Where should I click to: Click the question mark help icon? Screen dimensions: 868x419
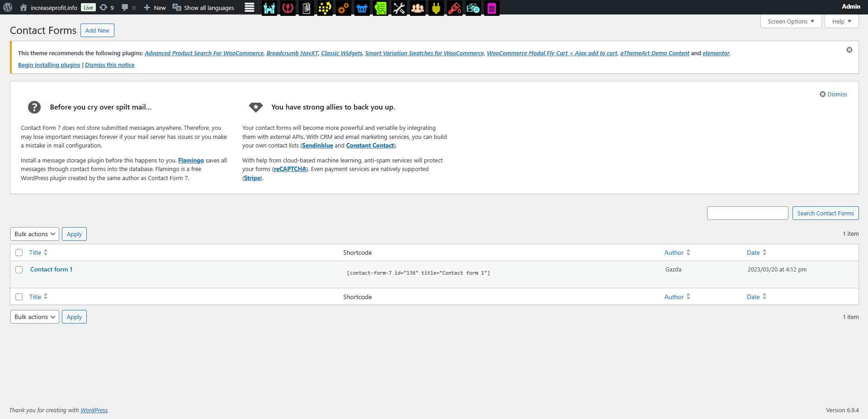pyautogui.click(x=34, y=107)
